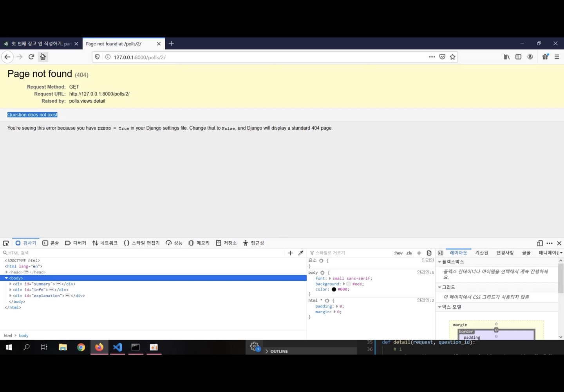564x392 pixels.
Task: Click the browser forward arrow
Action: pyautogui.click(x=20, y=57)
